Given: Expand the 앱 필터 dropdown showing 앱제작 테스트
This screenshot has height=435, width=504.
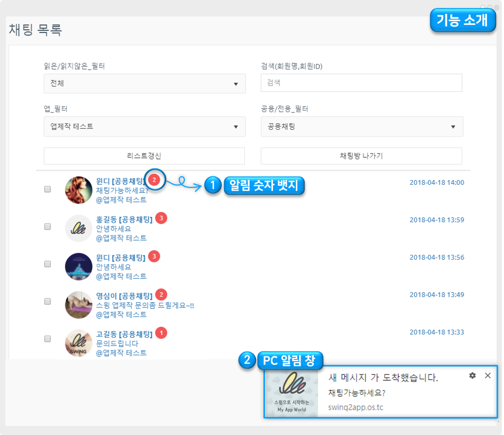Looking at the screenshot, I should pyautogui.click(x=144, y=126).
